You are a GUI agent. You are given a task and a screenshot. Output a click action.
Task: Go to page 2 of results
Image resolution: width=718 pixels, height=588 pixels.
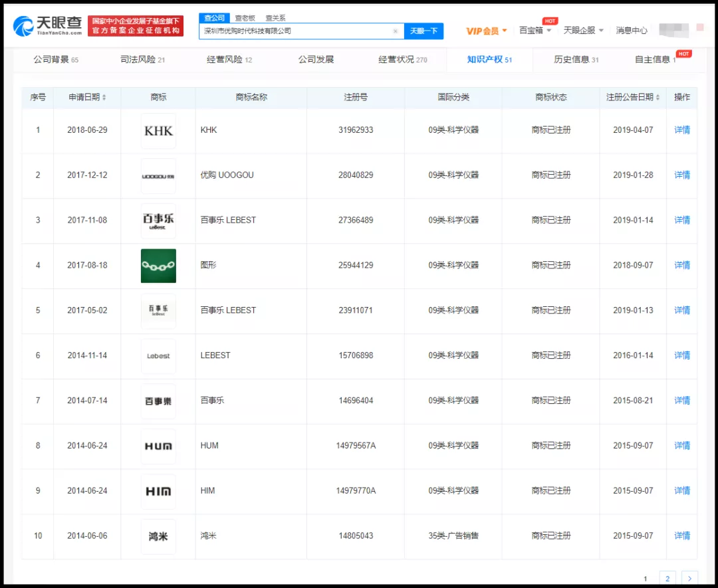pyautogui.click(x=667, y=578)
